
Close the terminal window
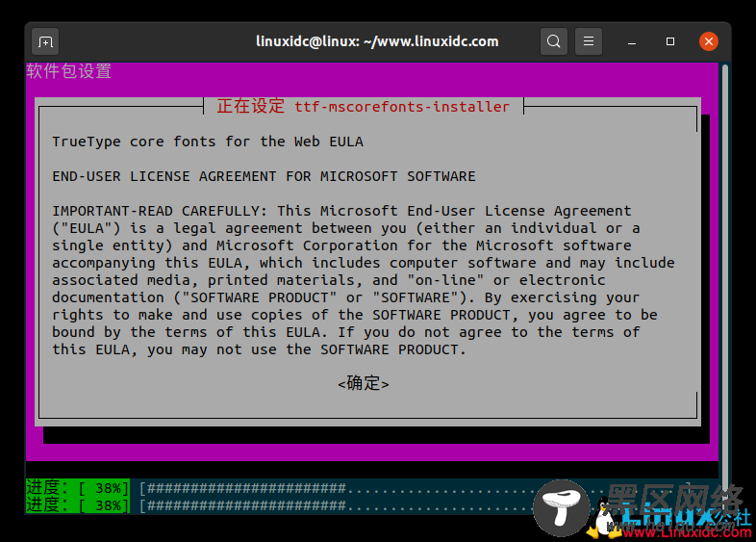pyautogui.click(x=709, y=41)
